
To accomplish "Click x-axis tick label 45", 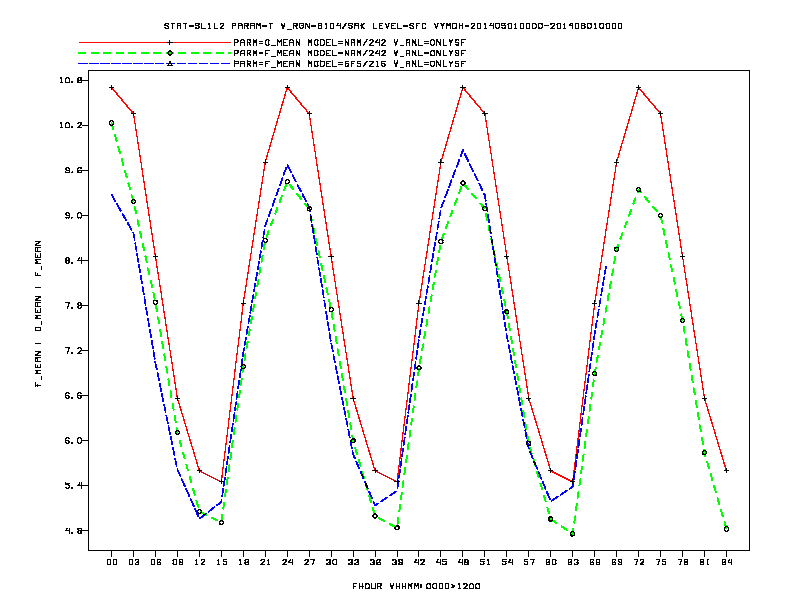I will tap(441, 562).
